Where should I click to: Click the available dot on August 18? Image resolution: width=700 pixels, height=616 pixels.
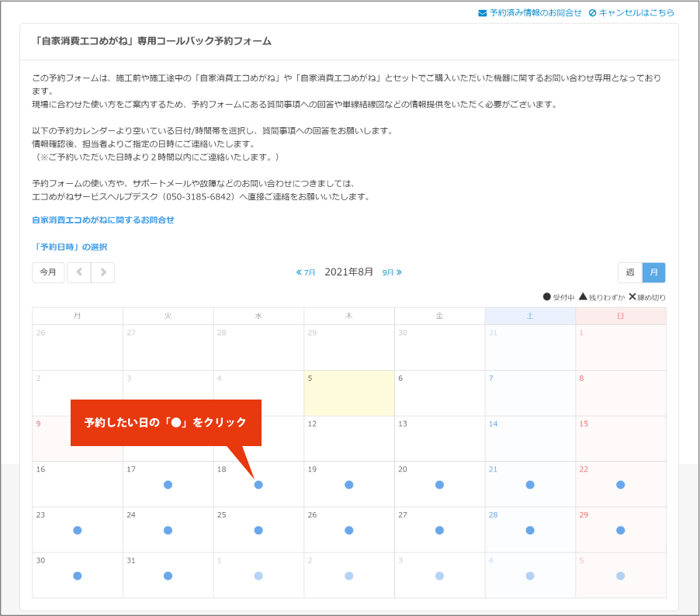click(258, 485)
